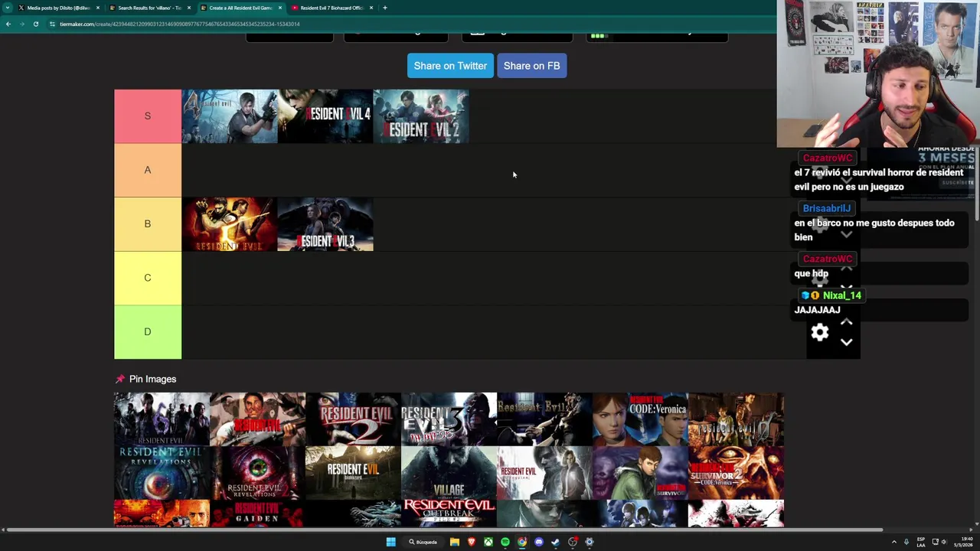This screenshot has width=980, height=551.
Task: Click the orange A tier label
Action: click(148, 170)
